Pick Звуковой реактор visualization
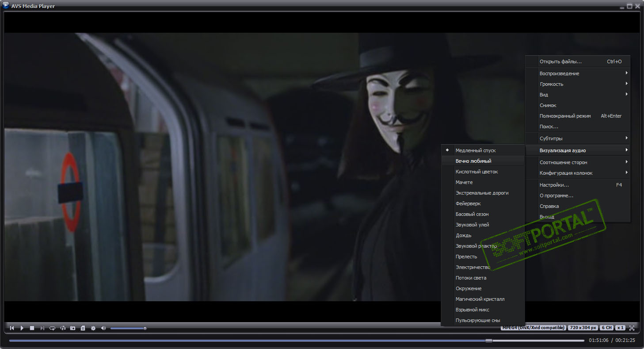Viewport: 644px width, 349px height. pyautogui.click(x=483, y=246)
